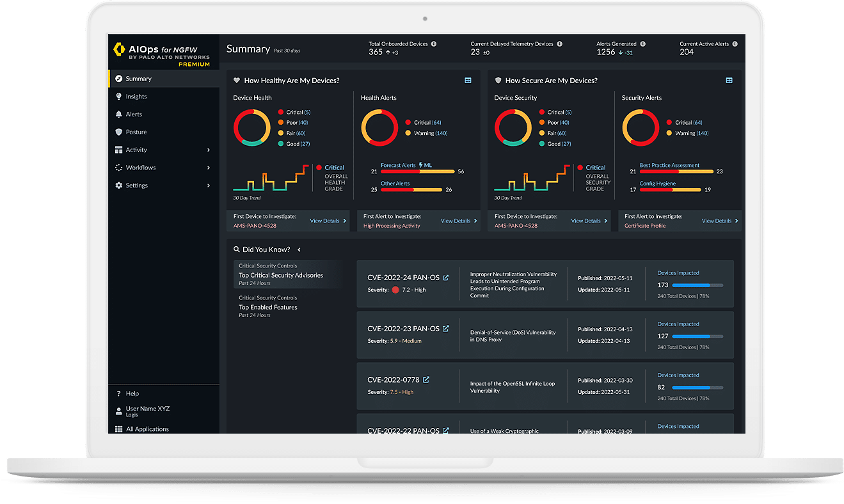
Task: Click the shield icon beside How Secure
Action: [x=498, y=81]
